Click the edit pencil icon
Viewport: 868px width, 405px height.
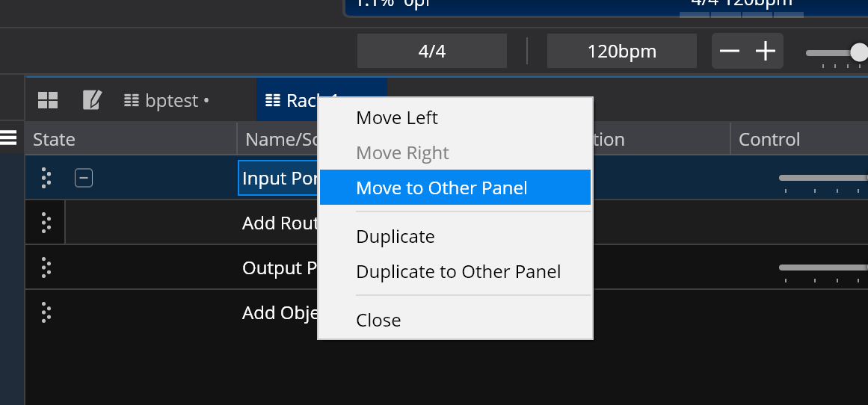92,100
